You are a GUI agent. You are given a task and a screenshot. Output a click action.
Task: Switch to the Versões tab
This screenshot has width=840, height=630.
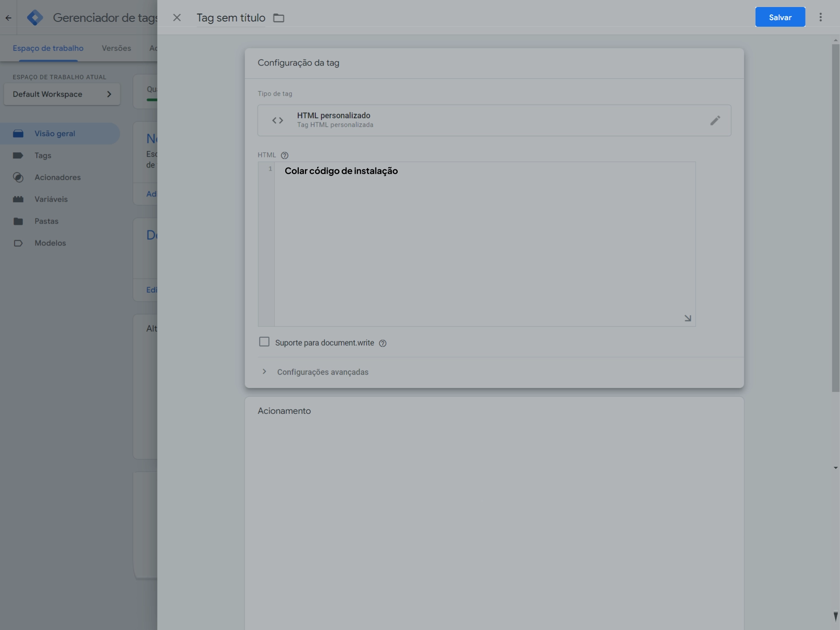tap(116, 48)
